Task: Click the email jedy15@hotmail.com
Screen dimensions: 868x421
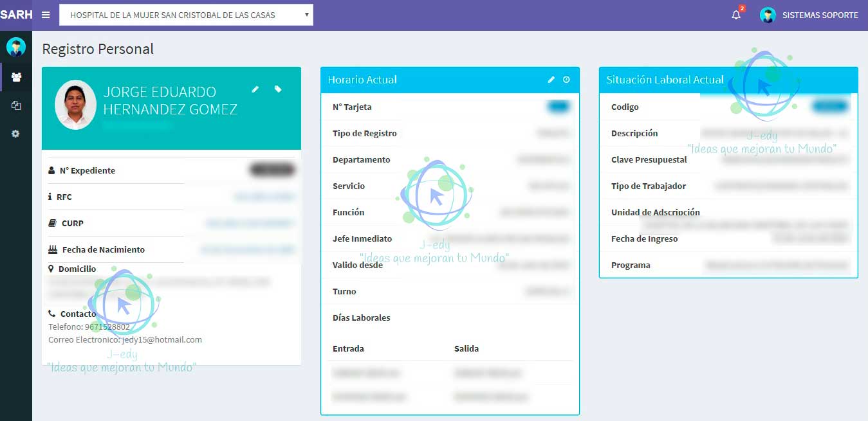Action: 162,339
